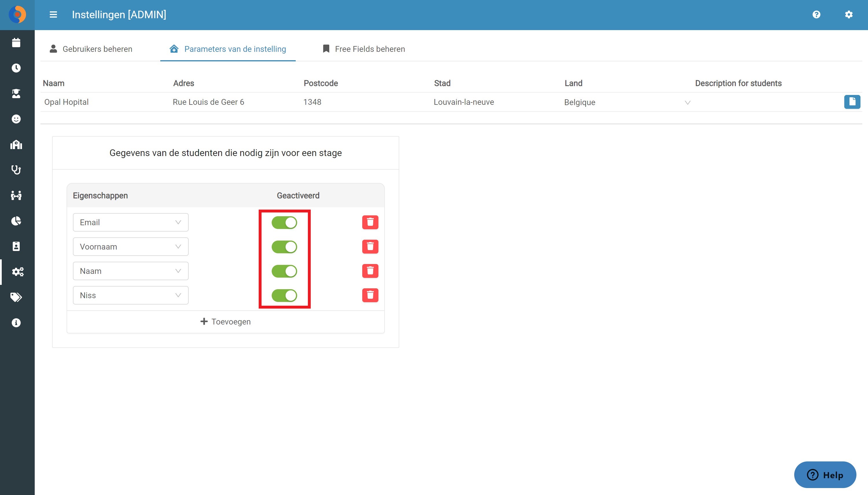868x495 pixels.
Task: Open the Naam property dropdown
Action: (x=130, y=271)
